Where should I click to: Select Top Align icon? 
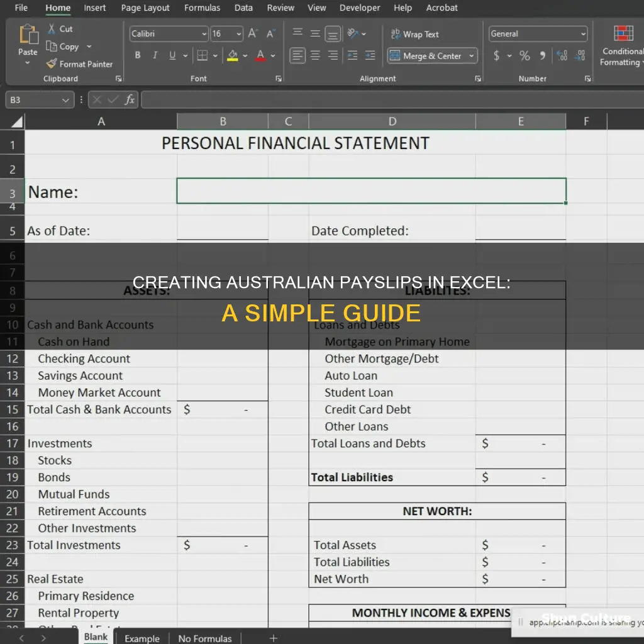[x=297, y=33]
